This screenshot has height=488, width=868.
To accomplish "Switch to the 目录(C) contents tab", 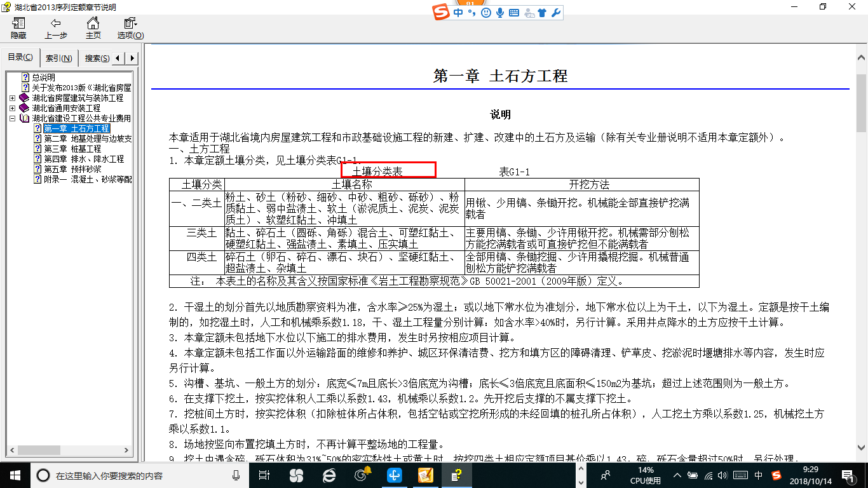I will [x=20, y=57].
